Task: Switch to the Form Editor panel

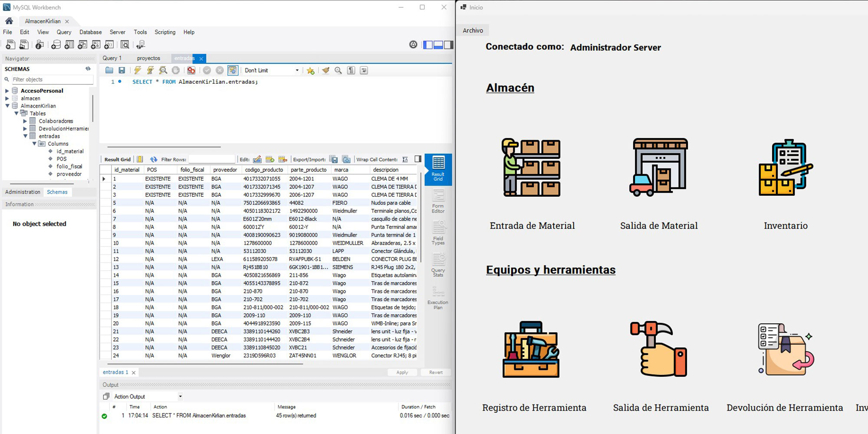Action: [x=437, y=201]
